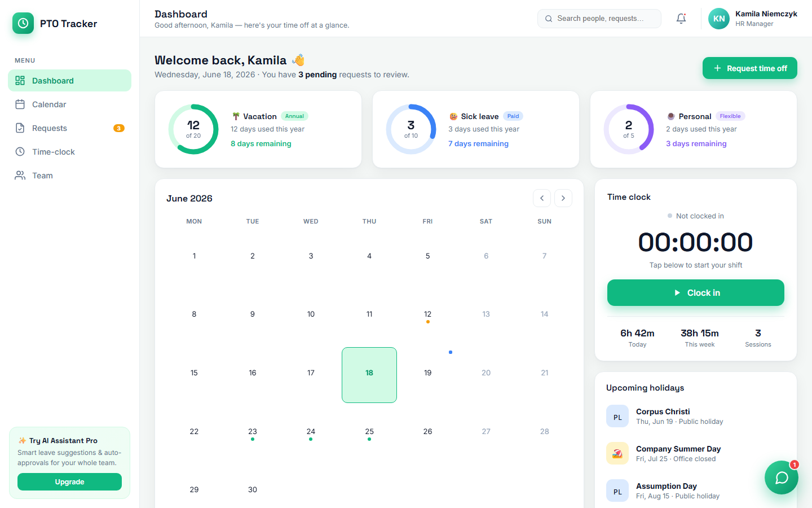Image resolution: width=812 pixels, height=508 pixels.
Task: Click the 3 Sessions stat
Action: pyautogui.click(x=758, y=338)
